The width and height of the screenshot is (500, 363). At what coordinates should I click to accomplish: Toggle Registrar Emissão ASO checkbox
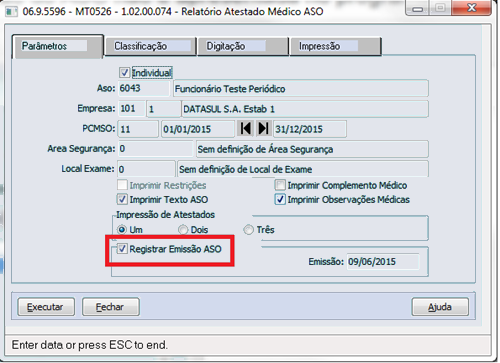click(122, 249)
